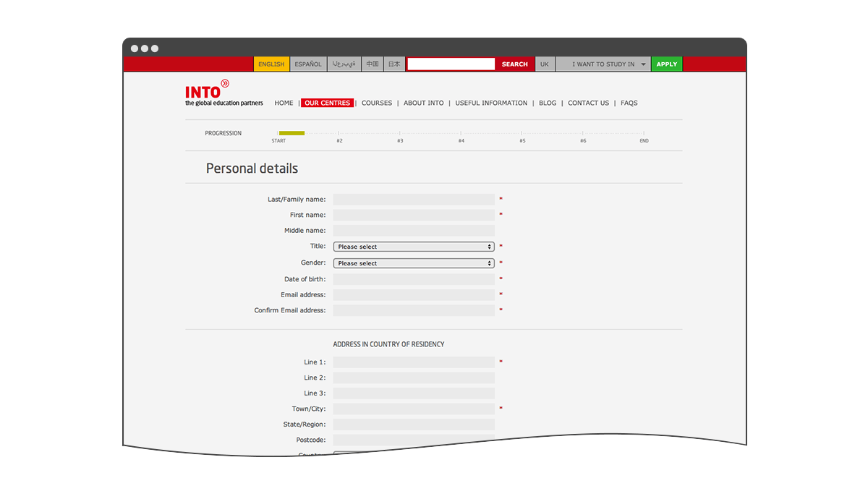Click progression step #2 marker
Screen dimensions: 868x499
tap(339, 140)
